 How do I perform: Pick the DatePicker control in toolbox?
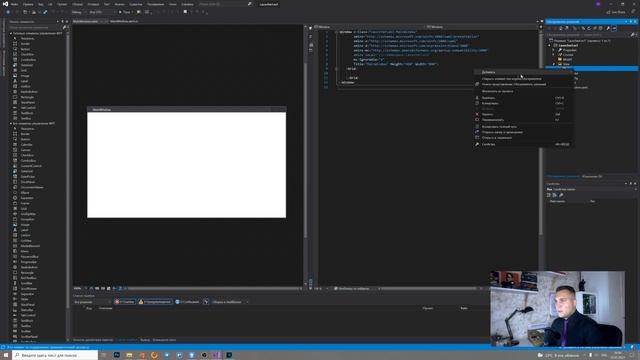[x=28, y=176]
